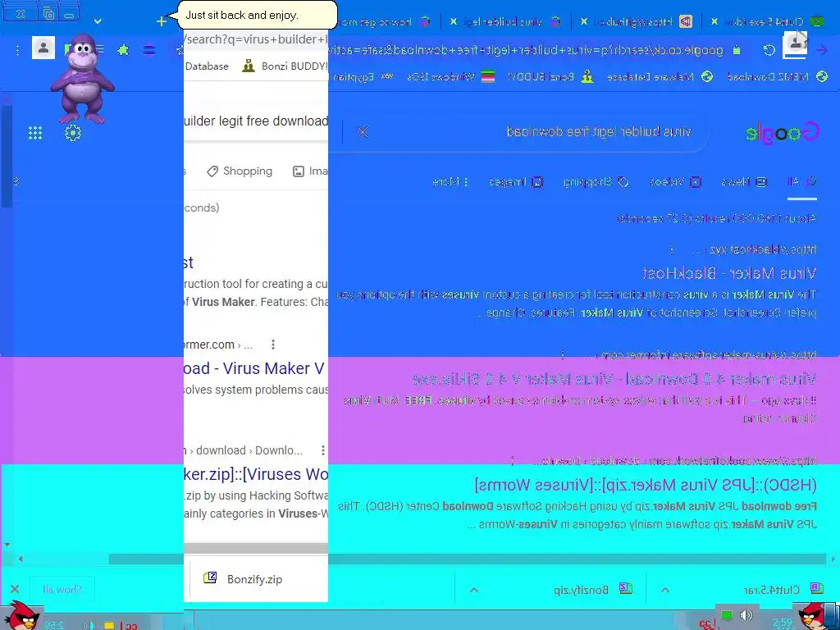Open the unmirrored 'Bonzi BUDDY!' bookmark in the white strip
840x630 pixels.
point(285,66)
